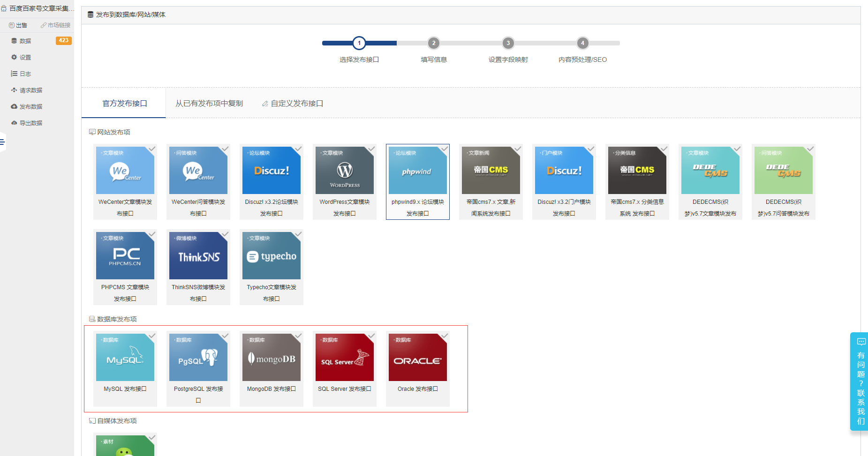The image size is (868, 456).
Task: Click the 填写信息 step label
Action: pyautogui.click(x=434, y=60)
